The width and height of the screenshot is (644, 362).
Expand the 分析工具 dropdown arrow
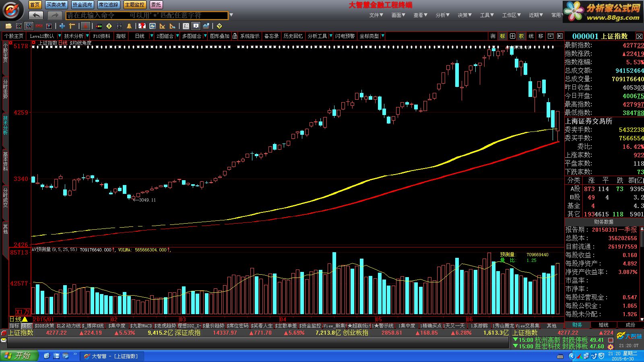331,36
